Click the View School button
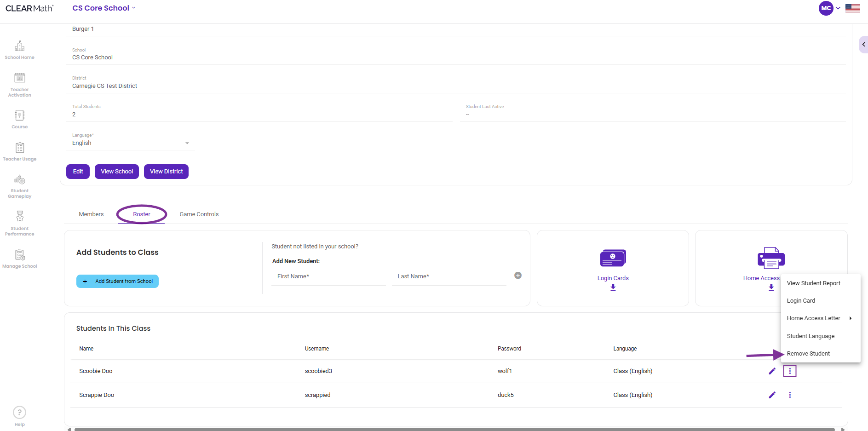This screenshot has width=868, height=431. [x=117, y=172]
